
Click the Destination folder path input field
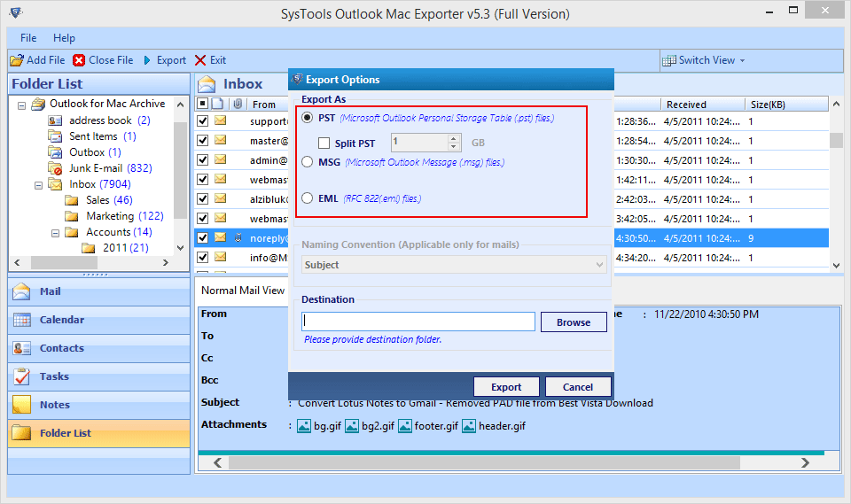(418, 322)
